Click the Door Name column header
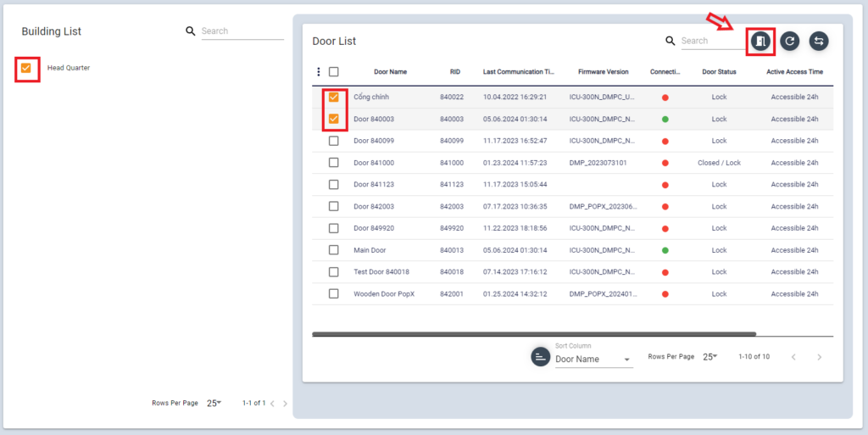The width and height of the screenshot is (868, 435). coord(390,72)
